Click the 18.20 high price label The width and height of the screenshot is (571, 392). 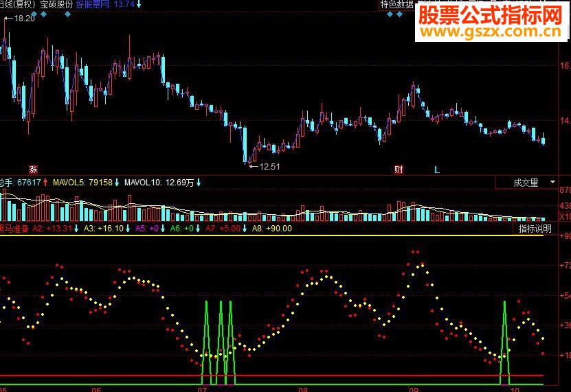pyautogui.click(x=25, y=19)
